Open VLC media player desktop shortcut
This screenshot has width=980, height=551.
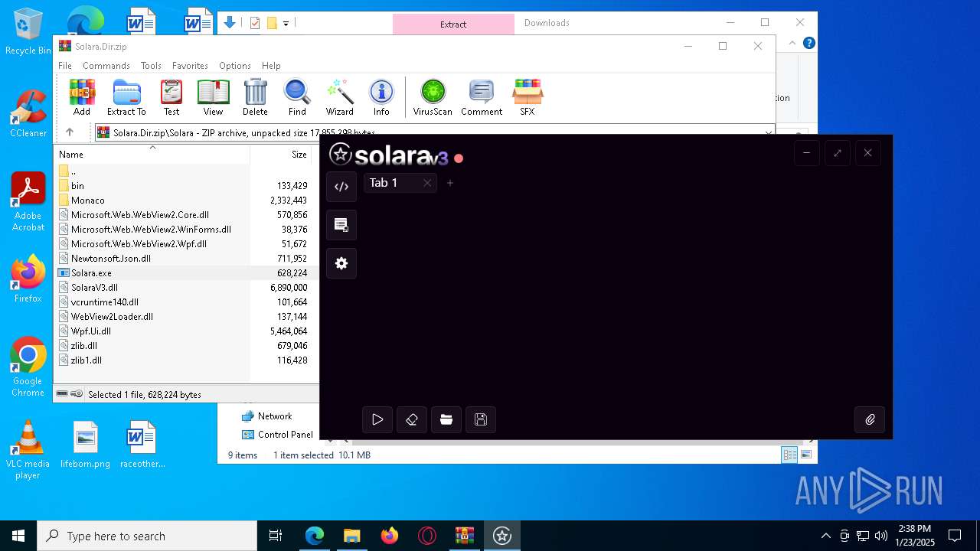pos(28,450)
